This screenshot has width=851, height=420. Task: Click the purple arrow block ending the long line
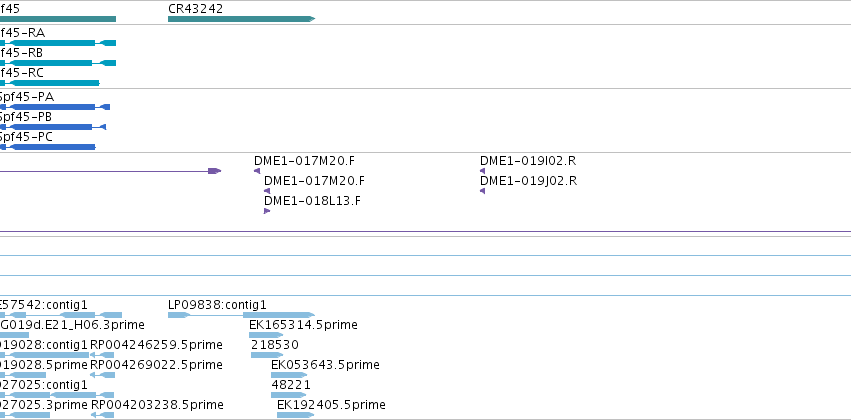[215, 171]
